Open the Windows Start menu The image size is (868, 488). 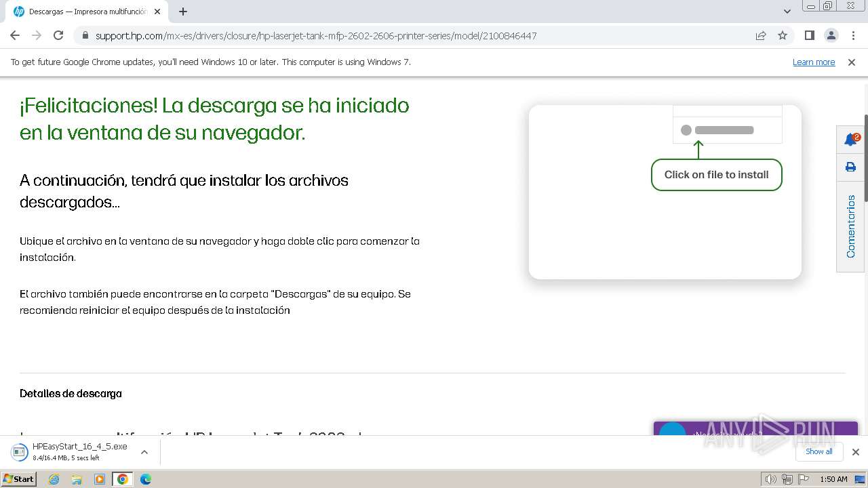[19, 479]
